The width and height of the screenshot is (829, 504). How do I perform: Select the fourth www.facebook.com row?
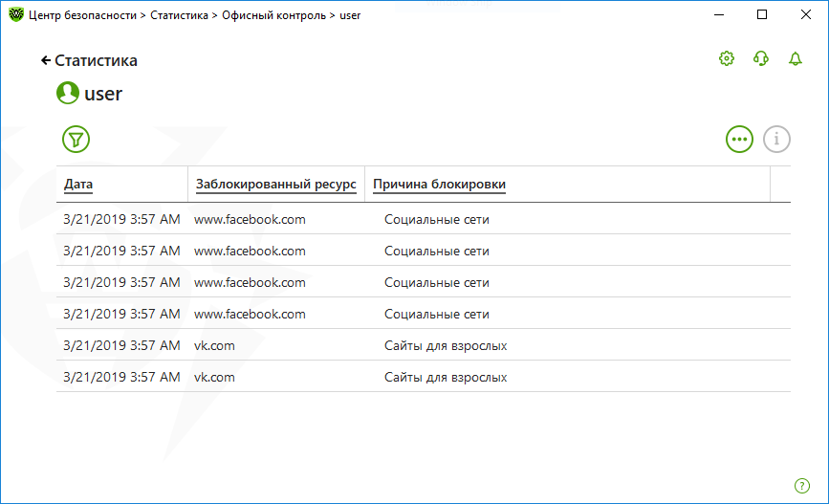click(424, 314)
